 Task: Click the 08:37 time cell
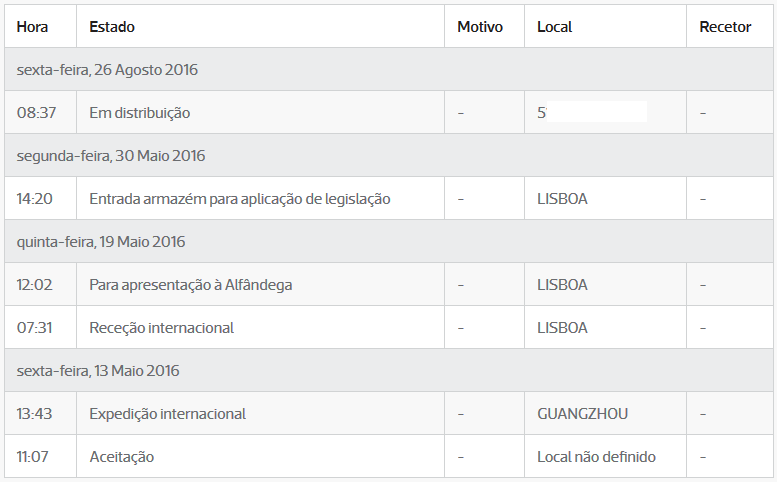pyautogui.click(x=36, y=113)
